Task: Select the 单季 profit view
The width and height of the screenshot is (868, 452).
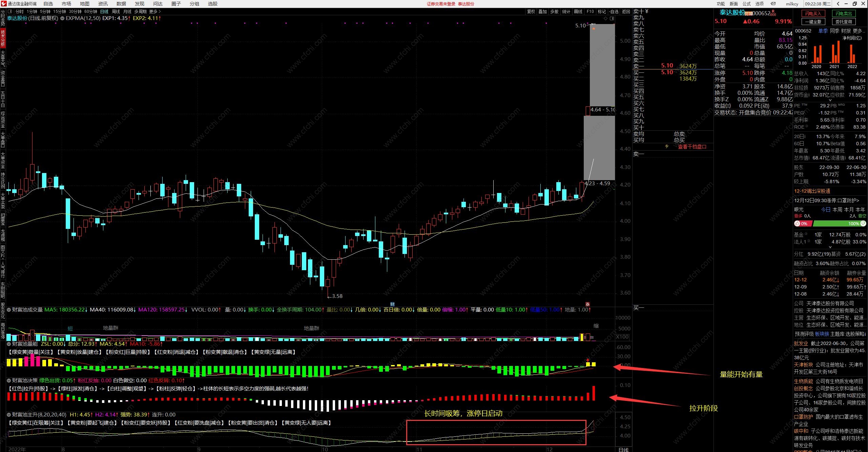Action: [x=823, y=31]
